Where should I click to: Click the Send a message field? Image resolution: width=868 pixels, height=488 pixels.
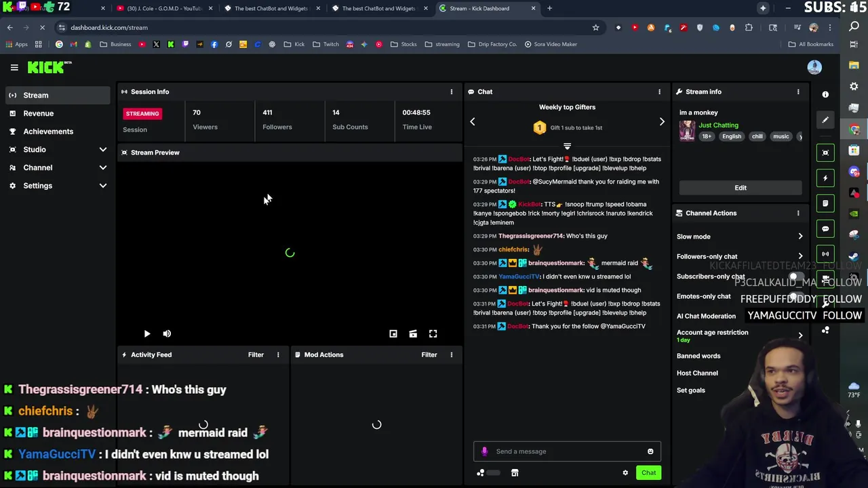567,451
